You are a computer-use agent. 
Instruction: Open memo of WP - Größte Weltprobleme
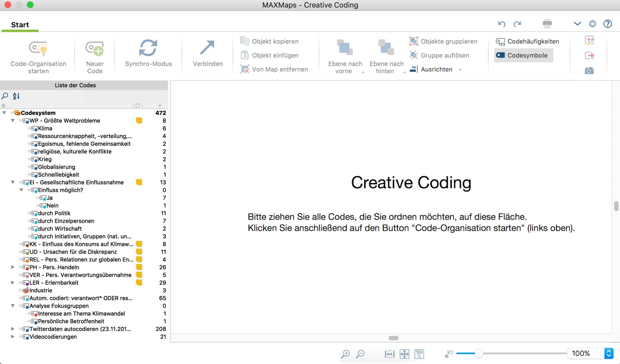[139, 121]
